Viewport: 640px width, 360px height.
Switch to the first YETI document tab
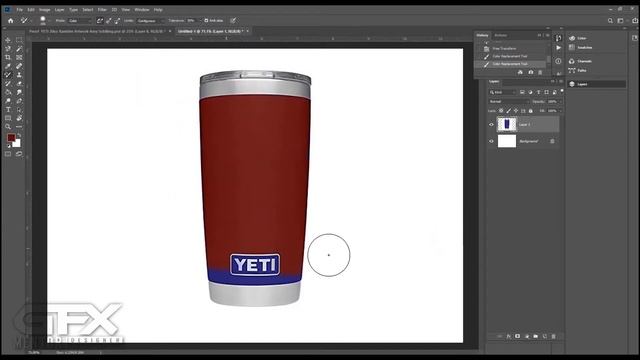coord(97,31)
